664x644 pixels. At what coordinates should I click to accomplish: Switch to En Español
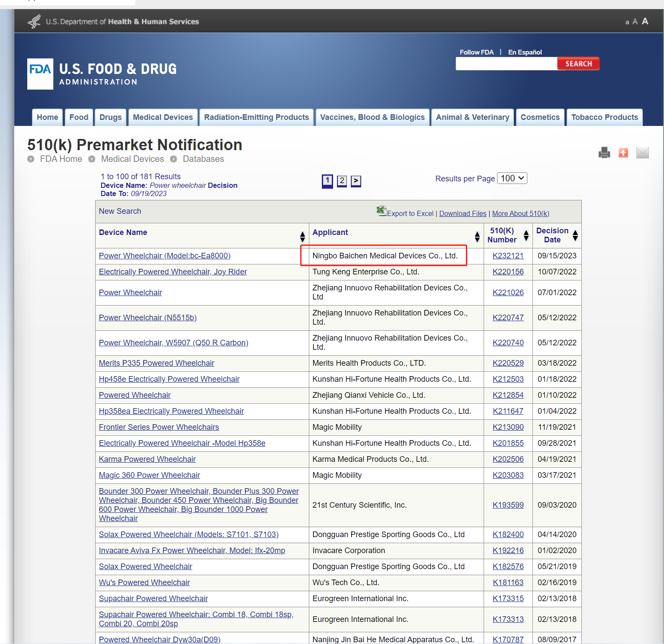pos(525,52)
